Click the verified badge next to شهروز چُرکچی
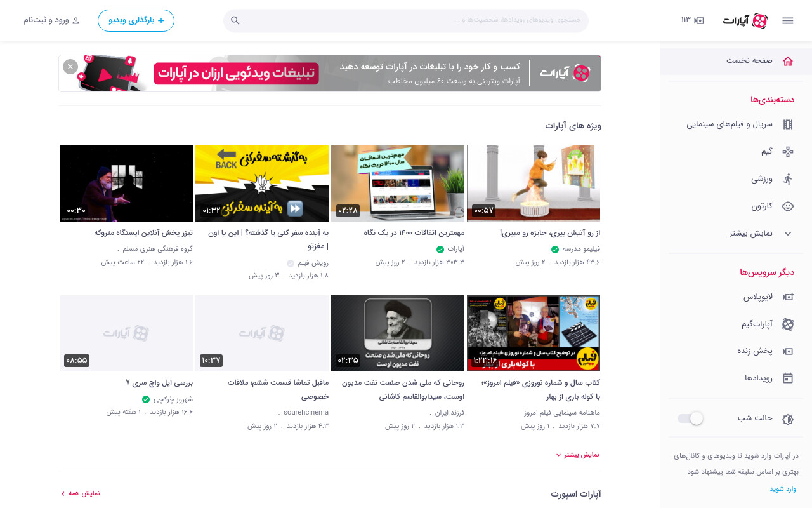 146,399
